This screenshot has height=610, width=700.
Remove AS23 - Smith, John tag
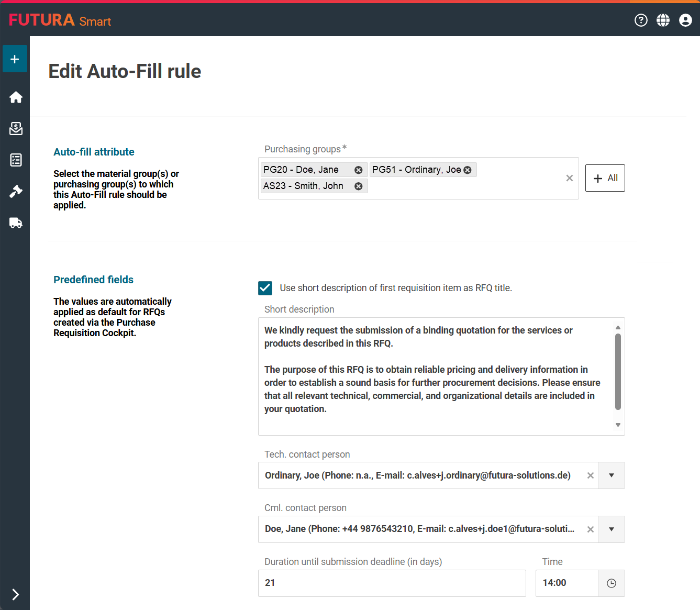(359, 186)
